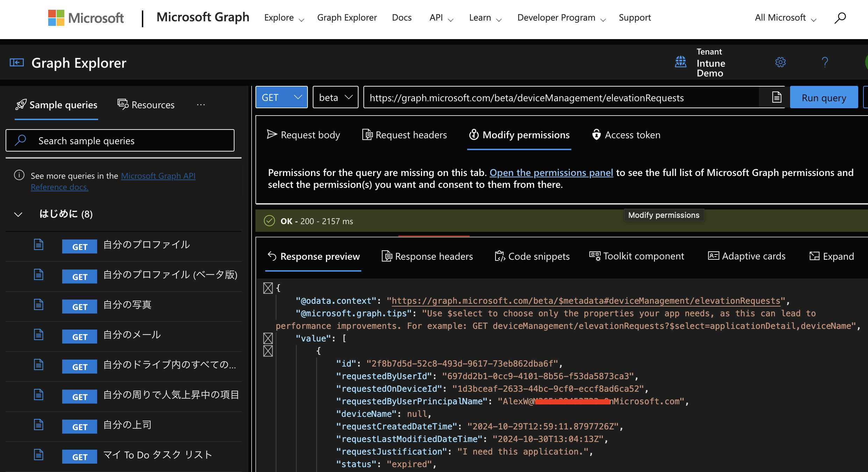Collapse the はじめに (8) category

(x=18, y=214)
